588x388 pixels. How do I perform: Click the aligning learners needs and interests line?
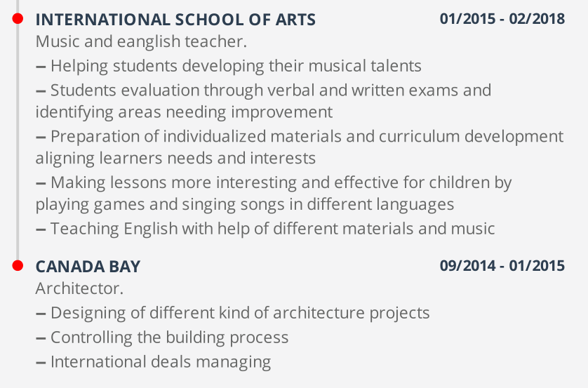pos(175,159)
